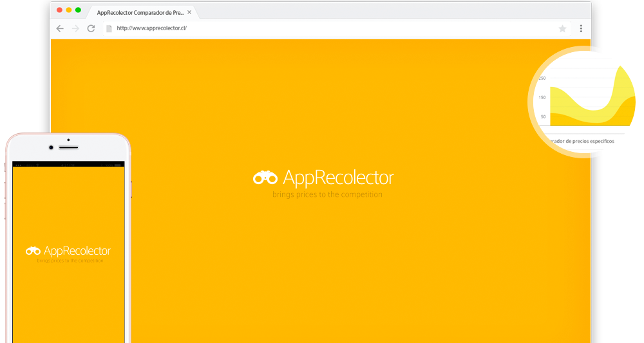Click the 'precios específicos' caption under chart
The height and width of the screenshot is (343, 644).
[594, 141]
